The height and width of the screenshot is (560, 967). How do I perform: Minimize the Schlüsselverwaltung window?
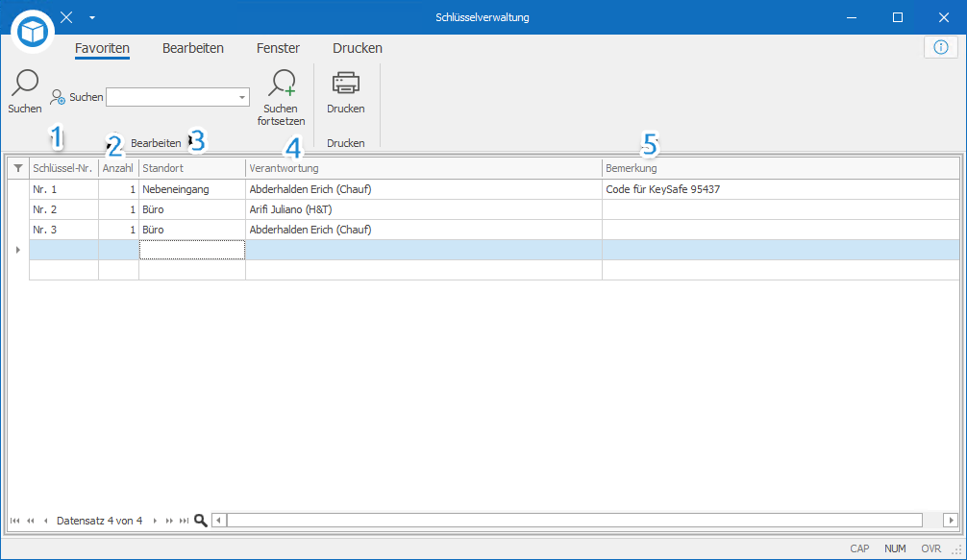(x=852, y=17)
